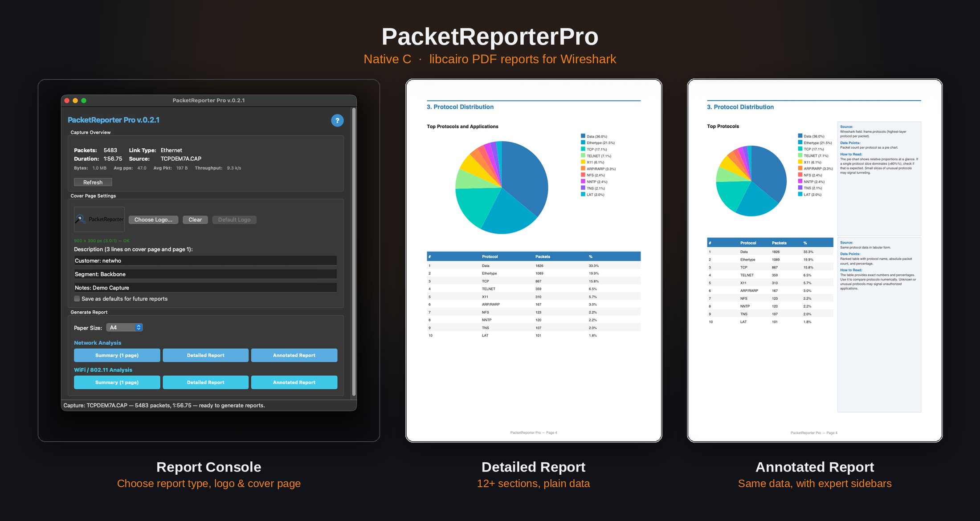Click the status bar capture summary text
The width and height of the screenshot is (980, 521).
[x=164, y=405]
